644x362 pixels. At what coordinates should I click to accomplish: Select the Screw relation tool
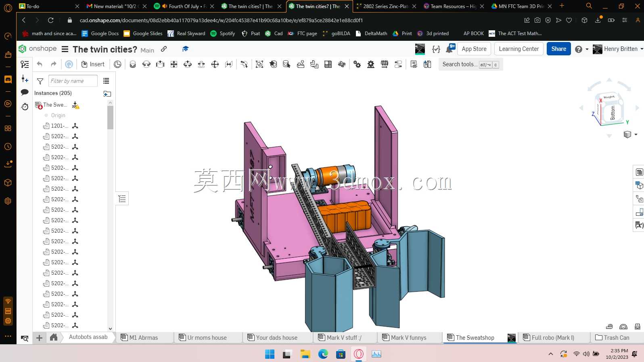385,64
